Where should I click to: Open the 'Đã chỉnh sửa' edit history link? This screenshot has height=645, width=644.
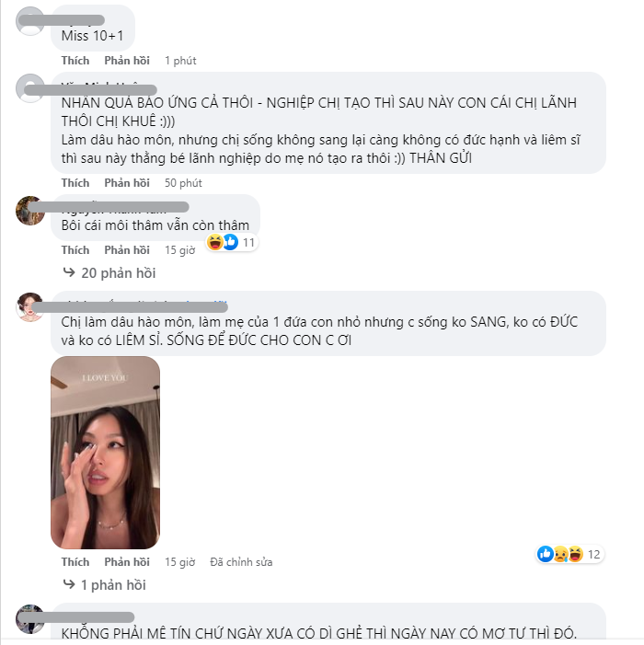241,561
